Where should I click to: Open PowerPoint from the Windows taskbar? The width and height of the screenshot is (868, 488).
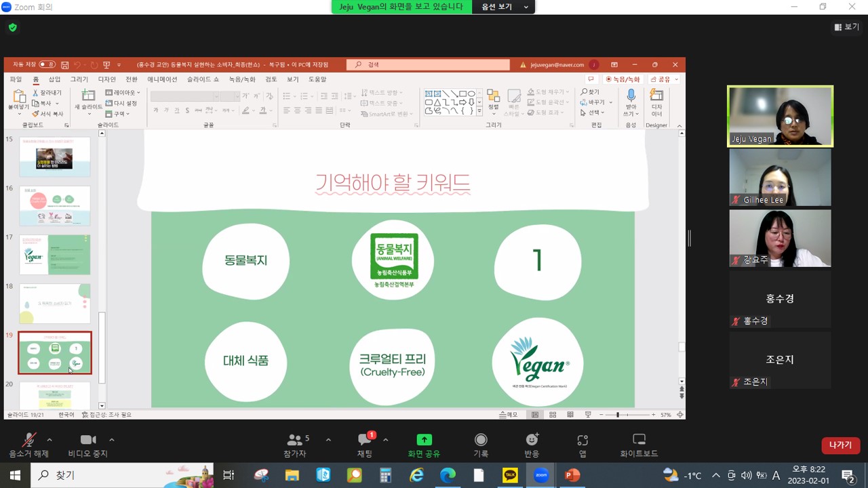[x=573, y=475]
